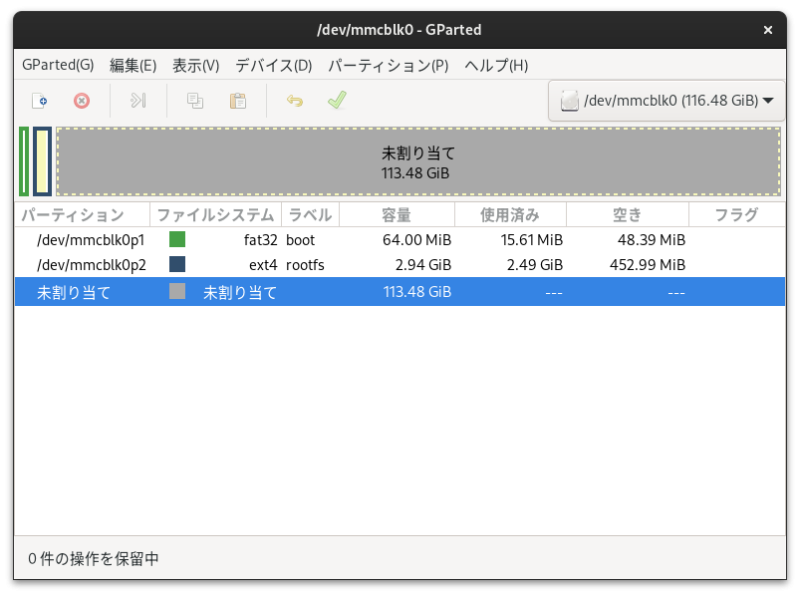Screen dimensions: 800x595
Task: Open the 編集(E) menu
Action: [x=133, y=65]
